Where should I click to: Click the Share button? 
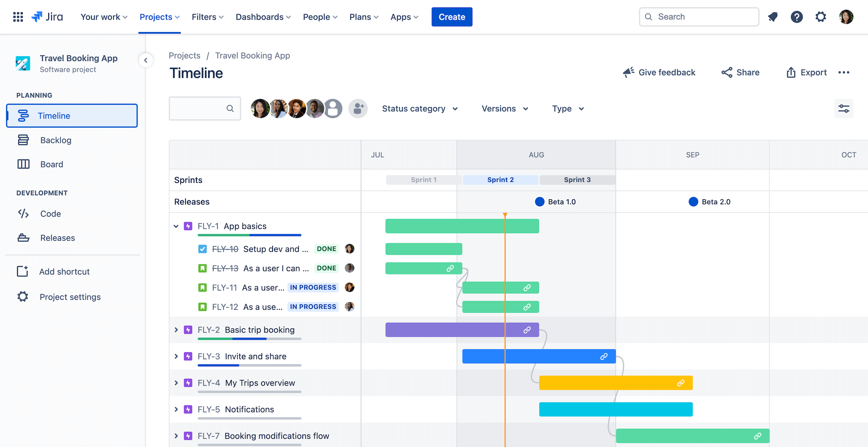point(741,72)
